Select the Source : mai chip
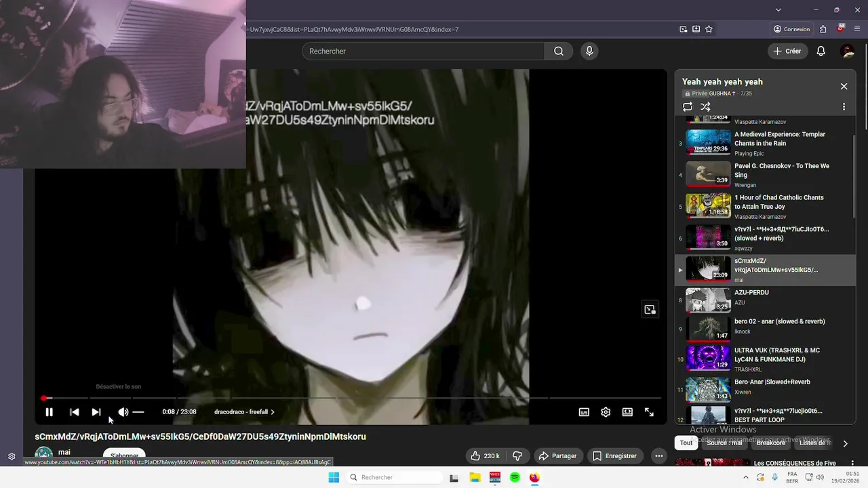Viewport: 868px width, 488px height. (x=724, y=443)
